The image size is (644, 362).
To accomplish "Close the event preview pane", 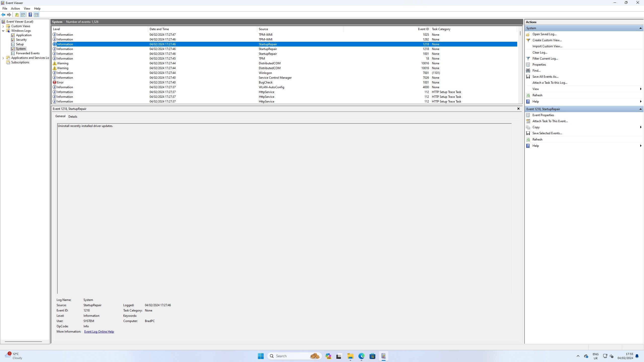I will [518, 109].
